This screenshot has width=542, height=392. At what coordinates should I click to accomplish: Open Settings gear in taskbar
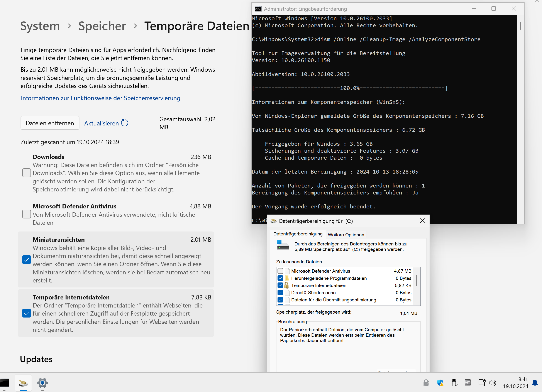click(x=42, y=383)
